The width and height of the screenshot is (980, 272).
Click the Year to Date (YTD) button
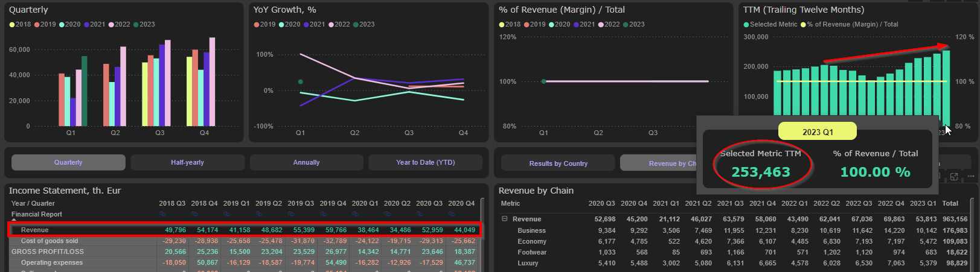pyautogui.click(x=425, y=162)
